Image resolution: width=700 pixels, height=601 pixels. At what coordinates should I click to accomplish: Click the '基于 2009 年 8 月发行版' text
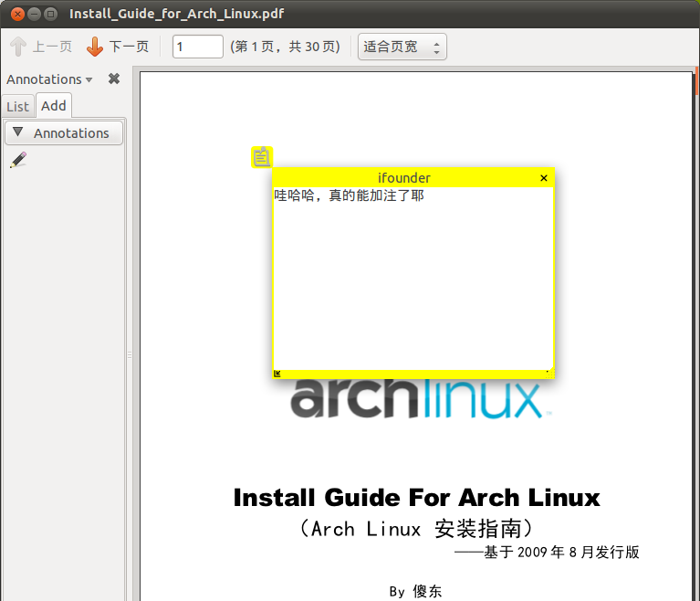pos(561,553)
